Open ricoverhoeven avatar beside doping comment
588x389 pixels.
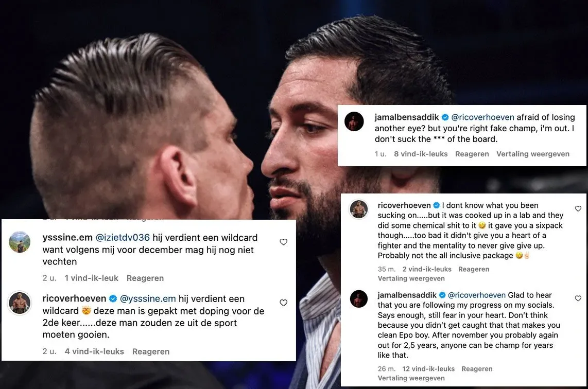coord(20,303)
